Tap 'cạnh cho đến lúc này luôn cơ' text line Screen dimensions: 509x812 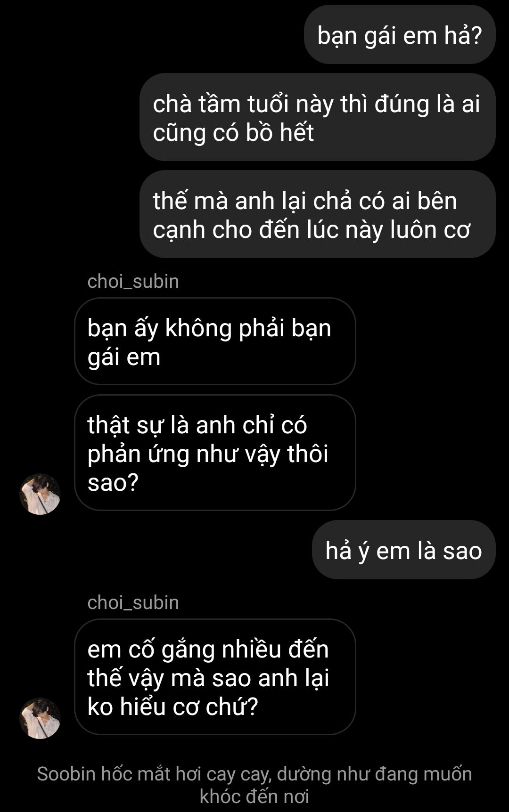click(312, 230)
